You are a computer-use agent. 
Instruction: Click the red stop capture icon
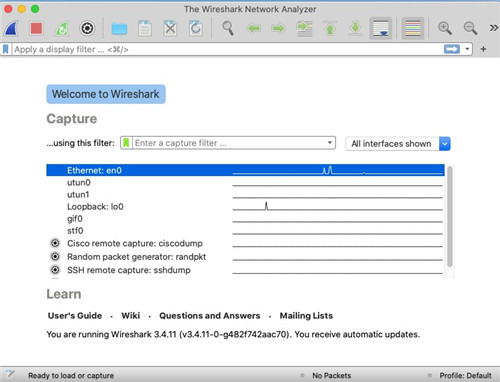tap(36, 29)
